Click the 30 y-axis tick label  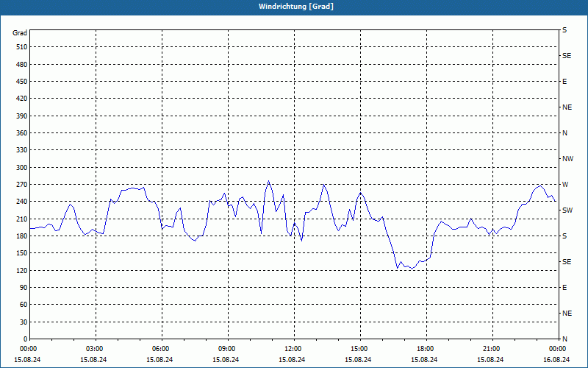pyautogui.click(x=24, y=322)
